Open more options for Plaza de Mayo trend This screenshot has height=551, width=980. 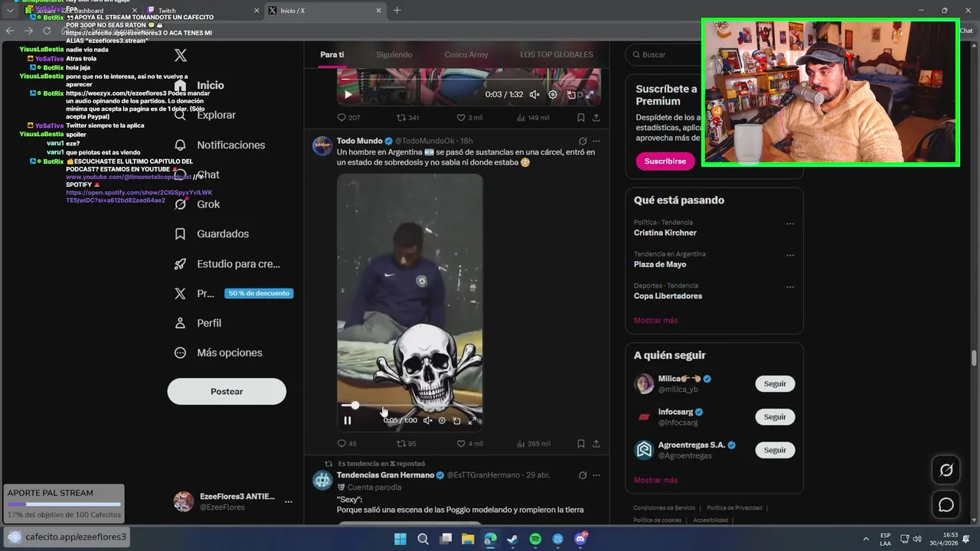[x=790, y=256]
